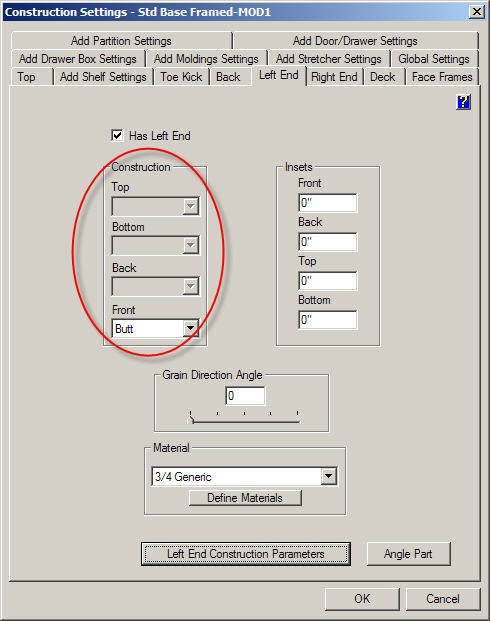
Task: Cancel the Construction Settings dialog
Action: pos(443,599)
